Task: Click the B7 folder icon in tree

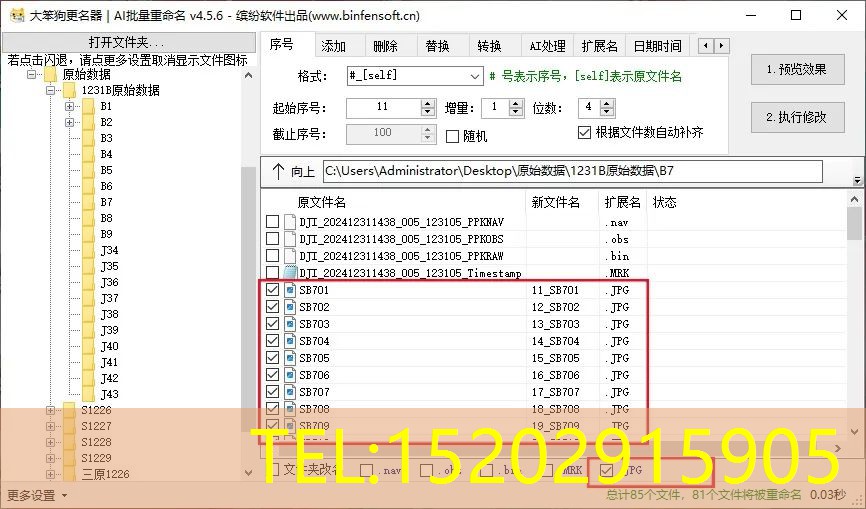Action: pos(88,202)
